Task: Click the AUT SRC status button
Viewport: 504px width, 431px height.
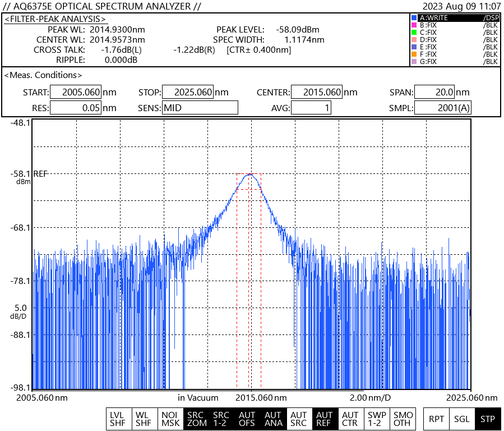Action: (x=299, y=419)
